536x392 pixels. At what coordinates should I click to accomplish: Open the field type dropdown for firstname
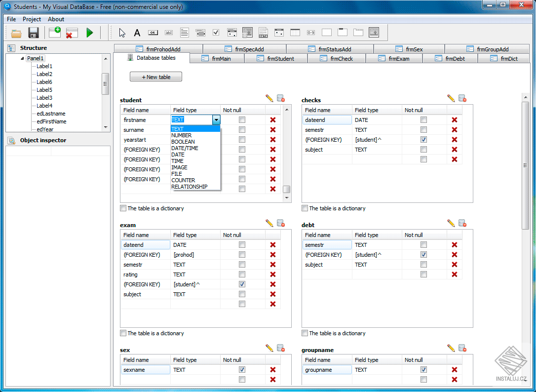[216, 119]
